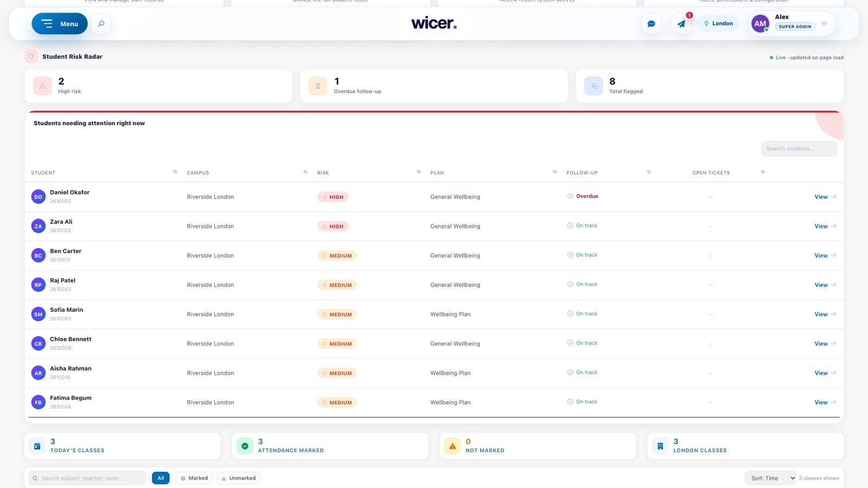Click the Attendance Marked checkmark icon

pos(245,446)
